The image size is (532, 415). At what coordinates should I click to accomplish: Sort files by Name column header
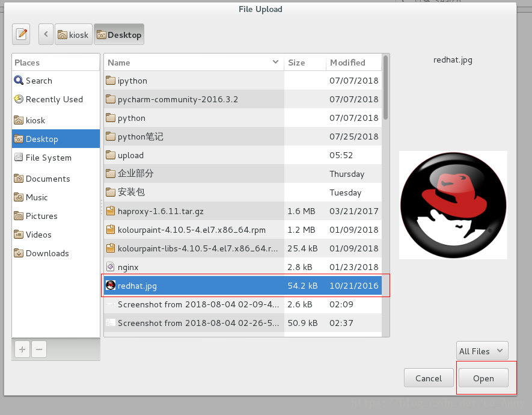click(x=194, y=63)
